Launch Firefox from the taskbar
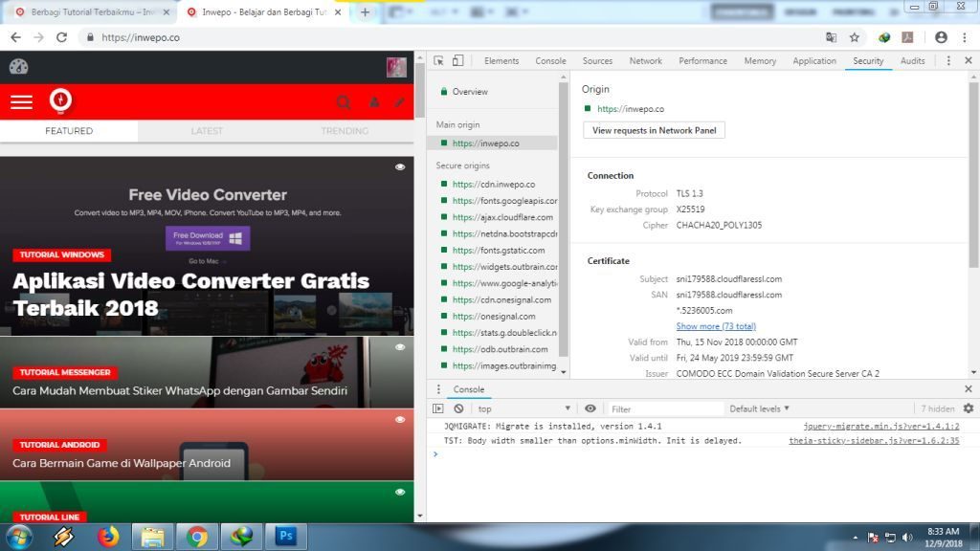Screen dimensions: 980x551 [108, 537]
